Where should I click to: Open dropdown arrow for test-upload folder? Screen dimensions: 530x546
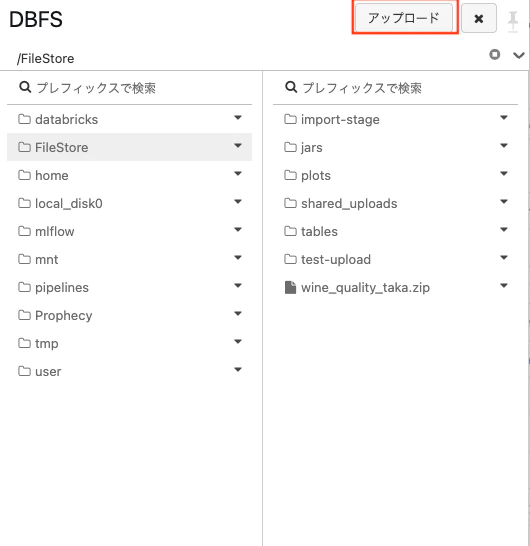click(504, 258)
